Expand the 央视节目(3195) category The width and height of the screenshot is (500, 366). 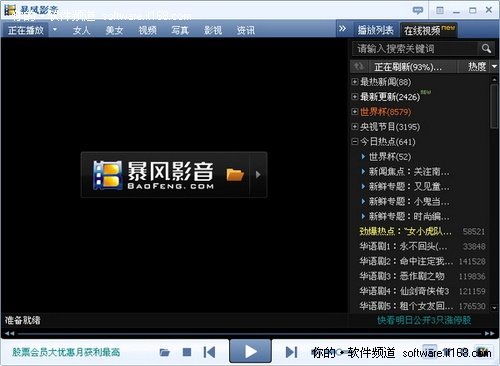coord(355,127)
